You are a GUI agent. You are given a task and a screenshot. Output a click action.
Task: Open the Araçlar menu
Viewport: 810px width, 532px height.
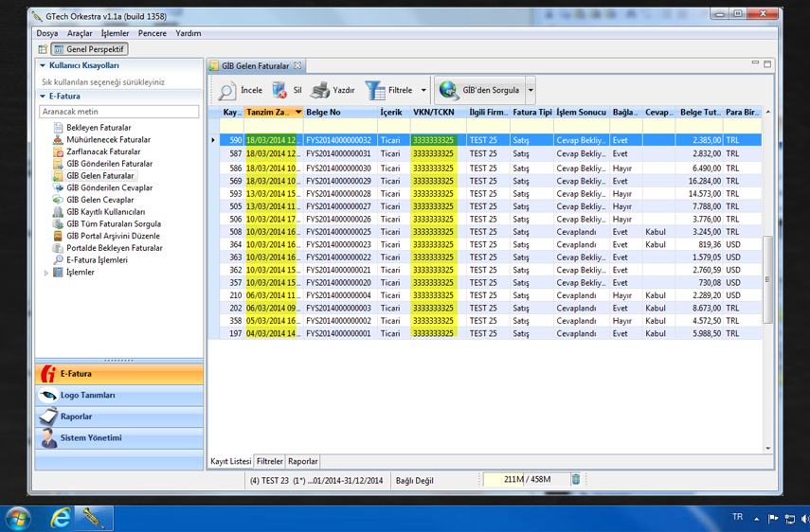coord(80,33)
